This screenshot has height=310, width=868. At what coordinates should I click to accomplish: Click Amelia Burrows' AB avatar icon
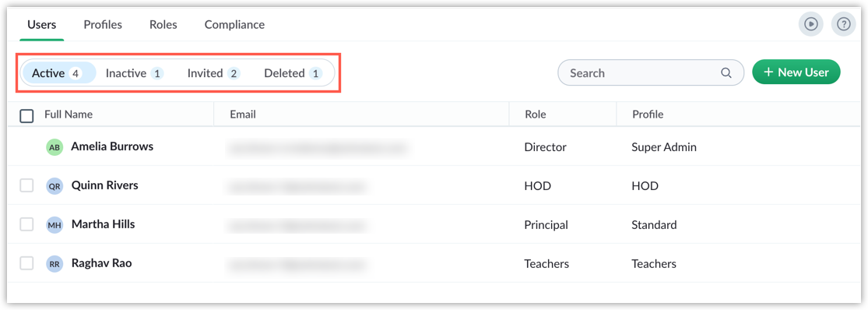(54, 147)
